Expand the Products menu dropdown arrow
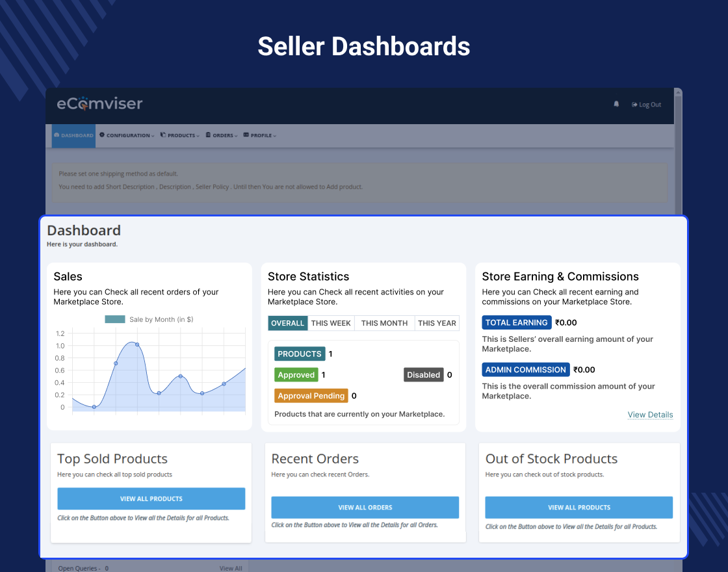 [198, 136]
